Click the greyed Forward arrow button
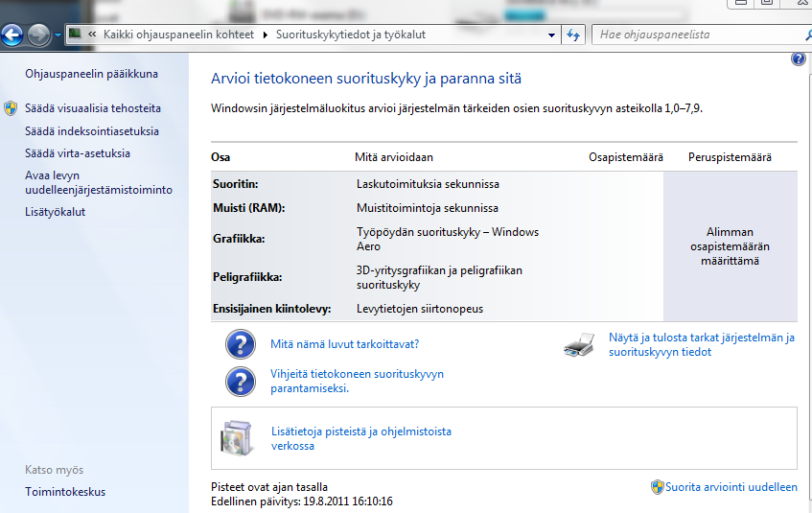Image resolution: width=812 pixels, height=513 pixels. click(38, 35)
